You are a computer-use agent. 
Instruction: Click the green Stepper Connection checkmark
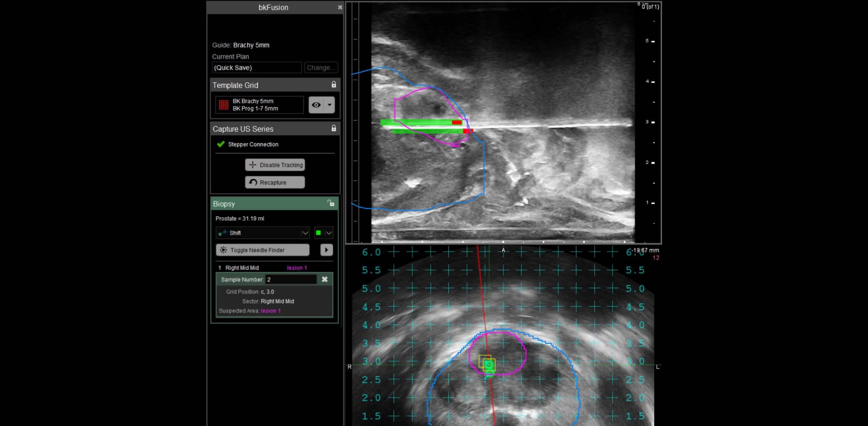pos(221,144)
